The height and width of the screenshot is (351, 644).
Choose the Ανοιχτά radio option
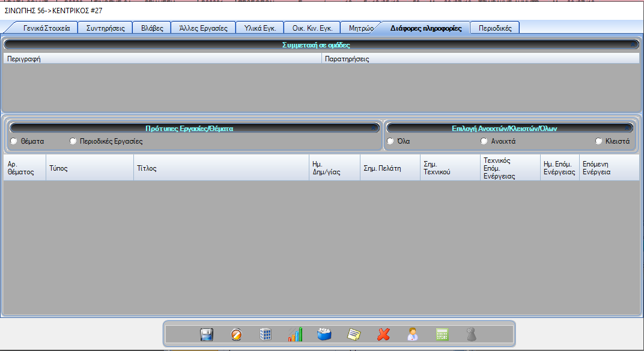point(484,141)
